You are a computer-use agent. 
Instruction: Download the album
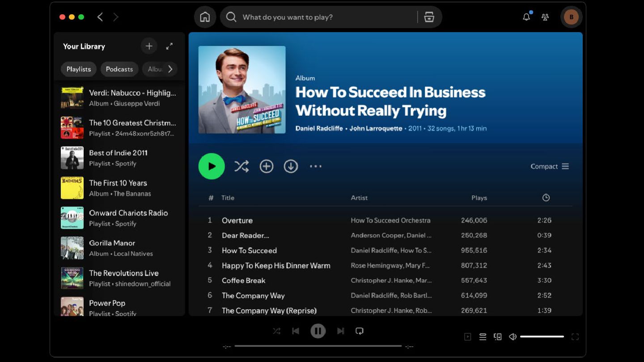[291, 166]
